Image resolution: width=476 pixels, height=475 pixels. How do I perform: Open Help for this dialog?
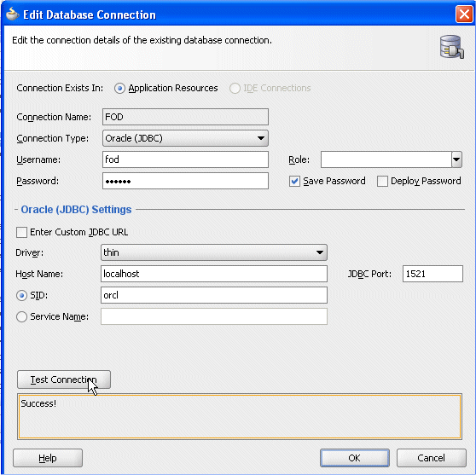tap(48, 458)
